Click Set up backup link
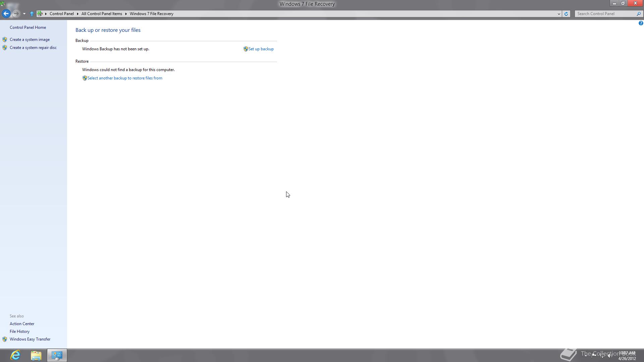The width and height of the screenshot is (644, 362). pyautogui.click(x=261, y=49)
